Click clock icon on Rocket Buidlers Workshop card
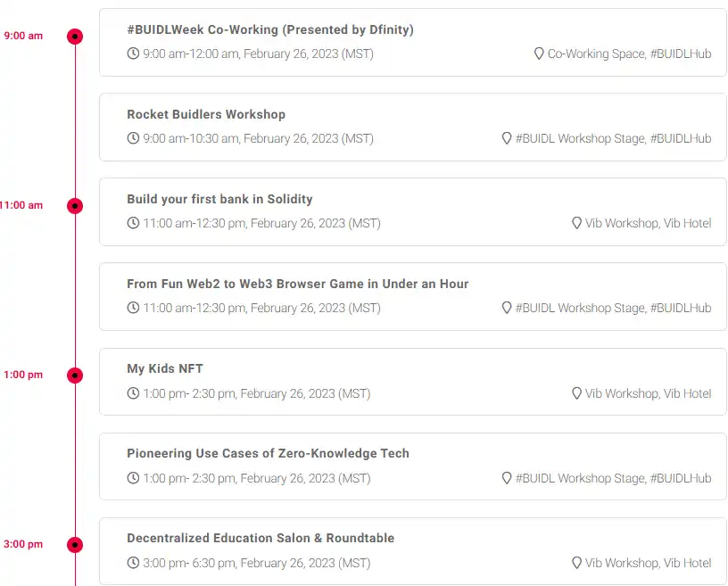 click(x=133, y=138)
